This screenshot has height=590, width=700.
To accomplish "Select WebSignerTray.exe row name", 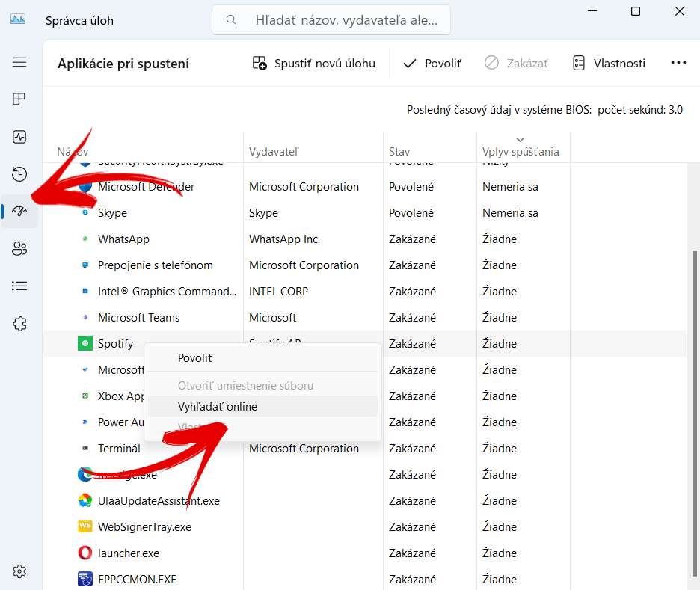I will [144, 527].
